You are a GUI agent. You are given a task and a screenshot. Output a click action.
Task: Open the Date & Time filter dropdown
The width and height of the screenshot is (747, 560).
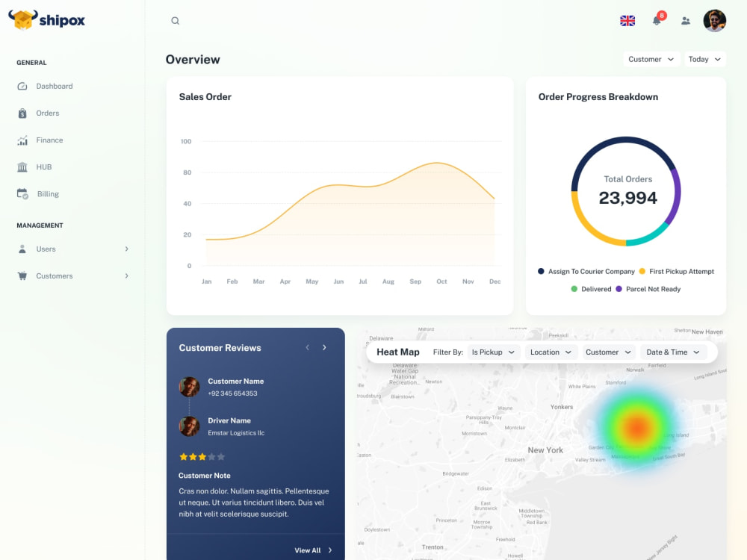(x=673, y=352)
